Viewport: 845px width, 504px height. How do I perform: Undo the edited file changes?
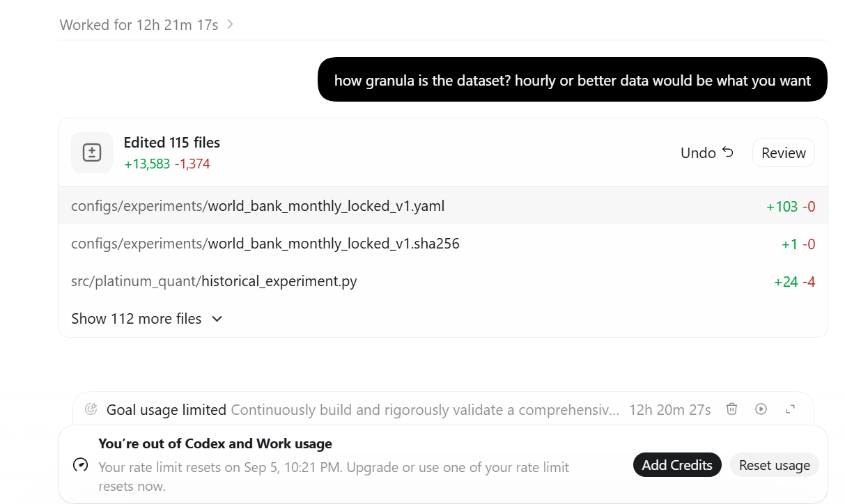[x=707, y=152]
